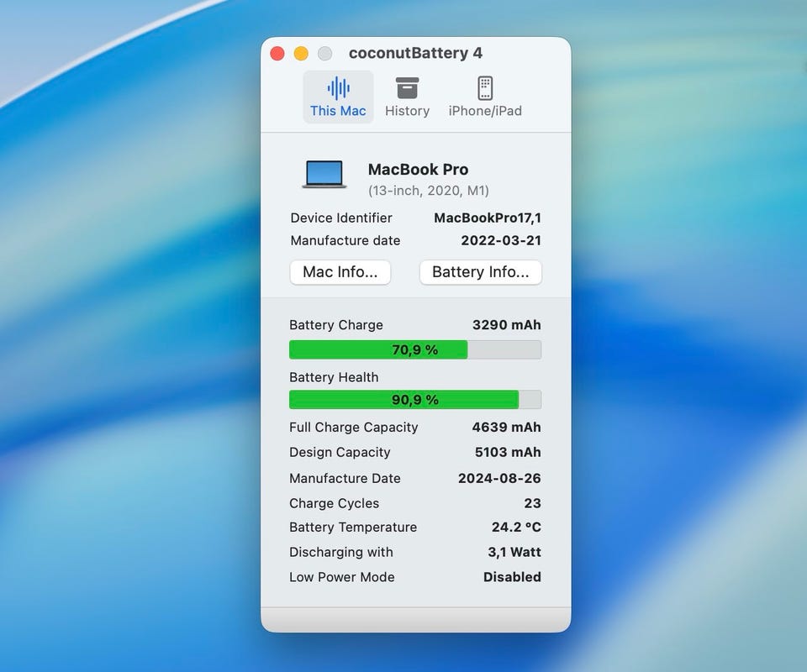Click the MacBook Pro laptop icon
Image resolution: width=807 pixels, height=672 pixels.
pyautogui.click(x=324, y=174)
